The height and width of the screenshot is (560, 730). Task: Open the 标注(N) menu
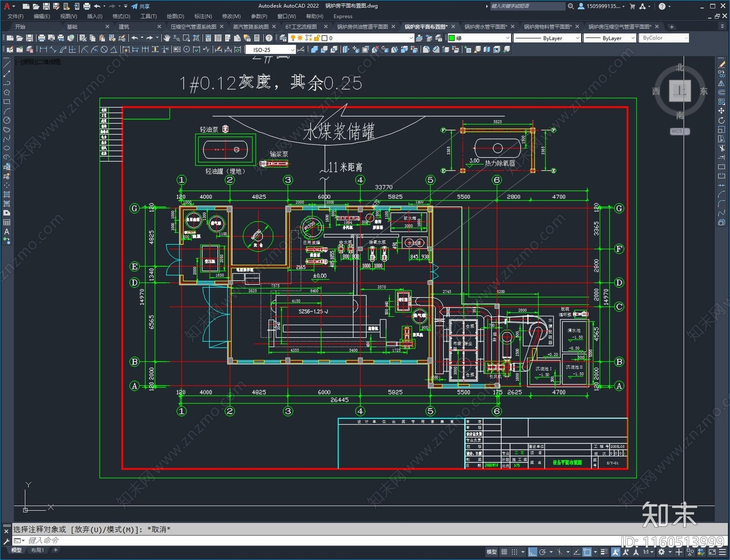click(x=203, y=16)
